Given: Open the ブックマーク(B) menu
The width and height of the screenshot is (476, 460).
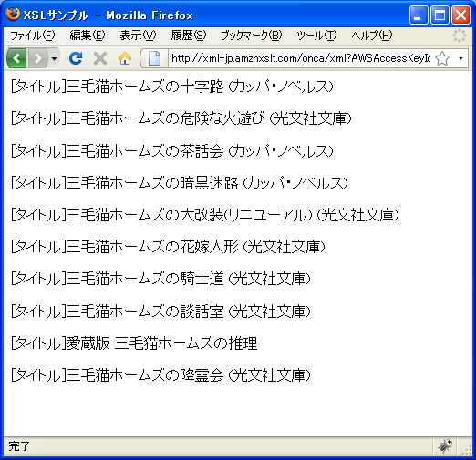Looking at the screenshot, I should click(x=252, y=36).
